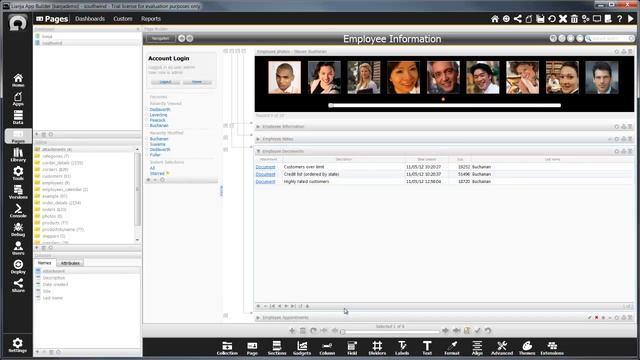Click the Field tool in bottom toolbar
Viewport: 640px width, 360px height.
click(352, 348)
